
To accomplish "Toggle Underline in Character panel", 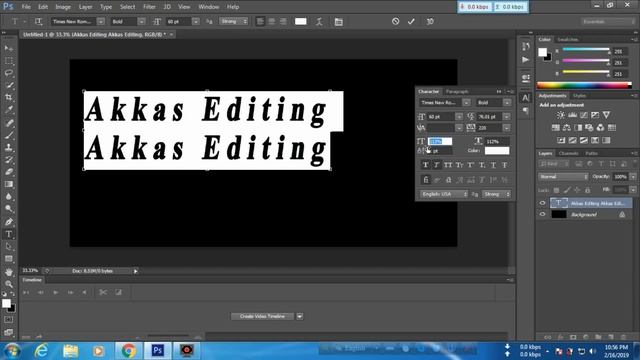I will pos(493,165).
